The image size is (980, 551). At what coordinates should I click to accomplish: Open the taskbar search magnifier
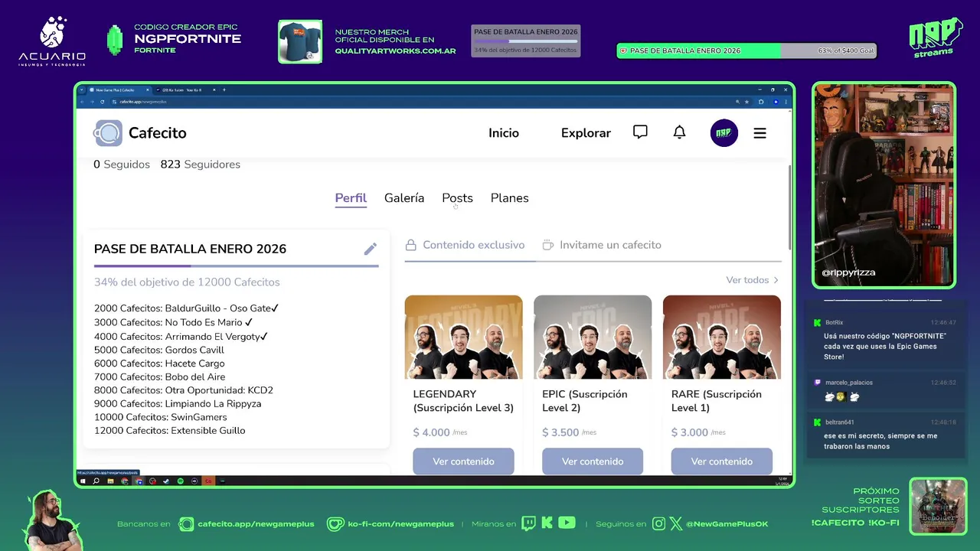[x=96, y=481]
